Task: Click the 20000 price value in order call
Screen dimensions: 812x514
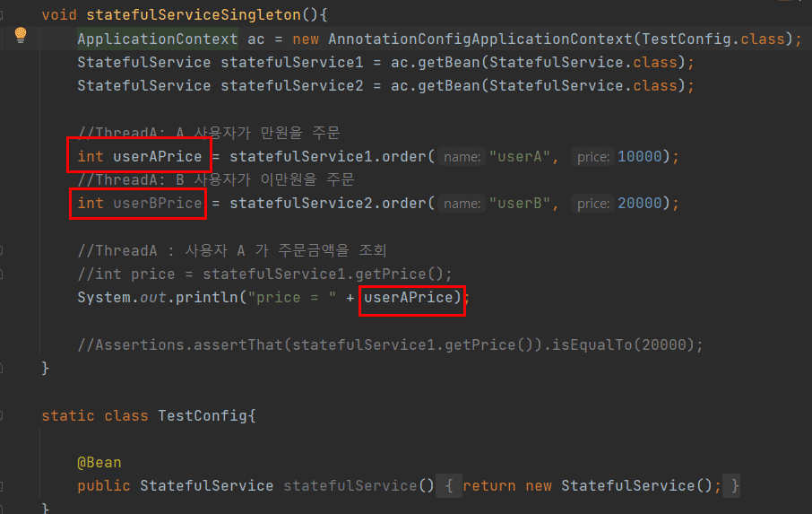Action: 640,203
